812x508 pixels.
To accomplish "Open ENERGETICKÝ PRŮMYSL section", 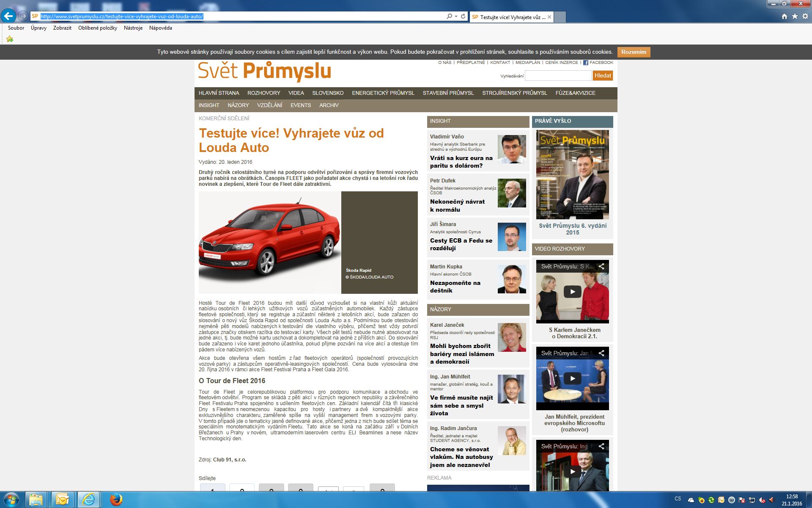I will tap(383, 93).
